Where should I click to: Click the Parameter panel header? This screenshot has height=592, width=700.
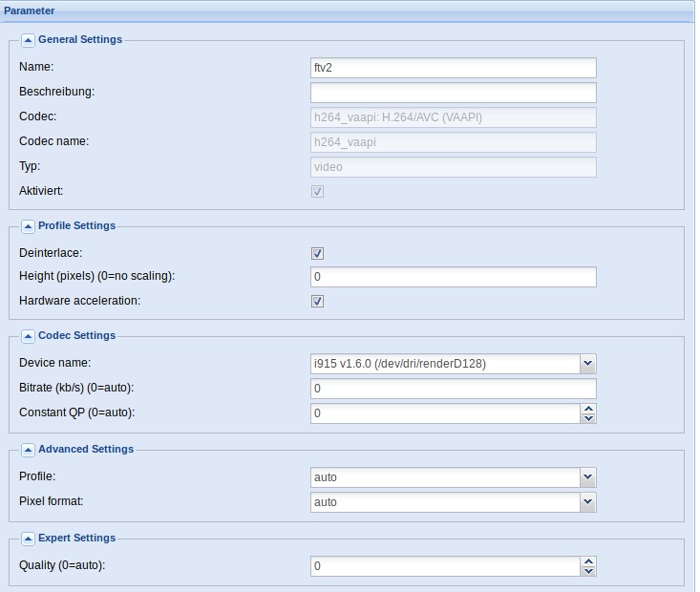click(348, 11)
